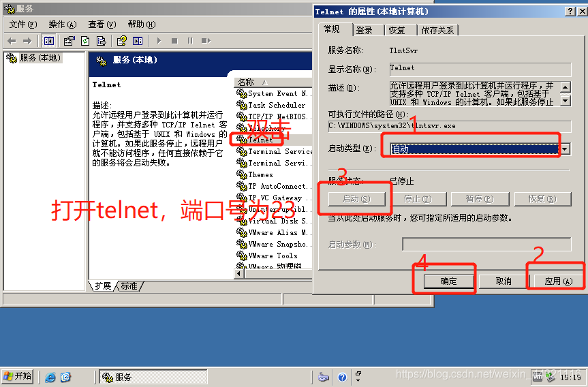
Task: Open the 操作(A) menu
Action: (x=63, y=25)
